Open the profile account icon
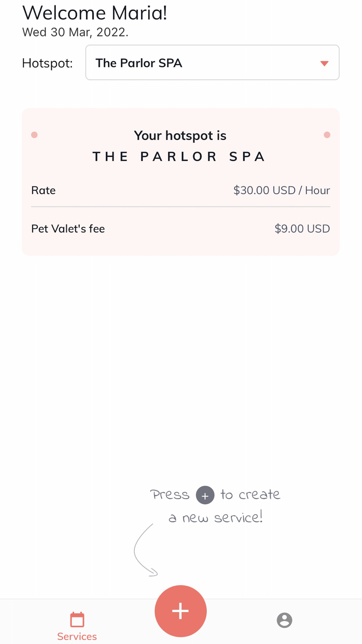The width and height of the screenshot is (362, 644). [285, 620]
